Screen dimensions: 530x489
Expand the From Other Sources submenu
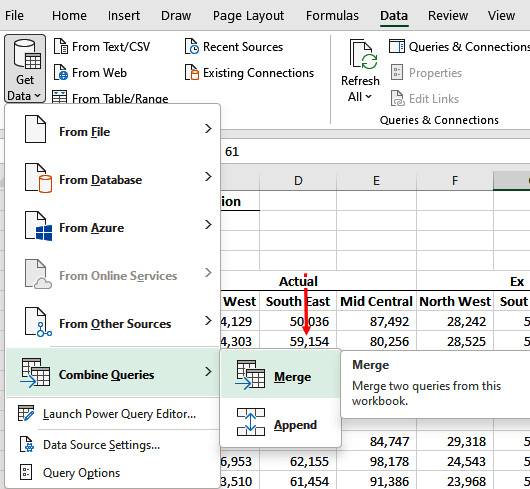pyautogui.click(x=113, y=323)
